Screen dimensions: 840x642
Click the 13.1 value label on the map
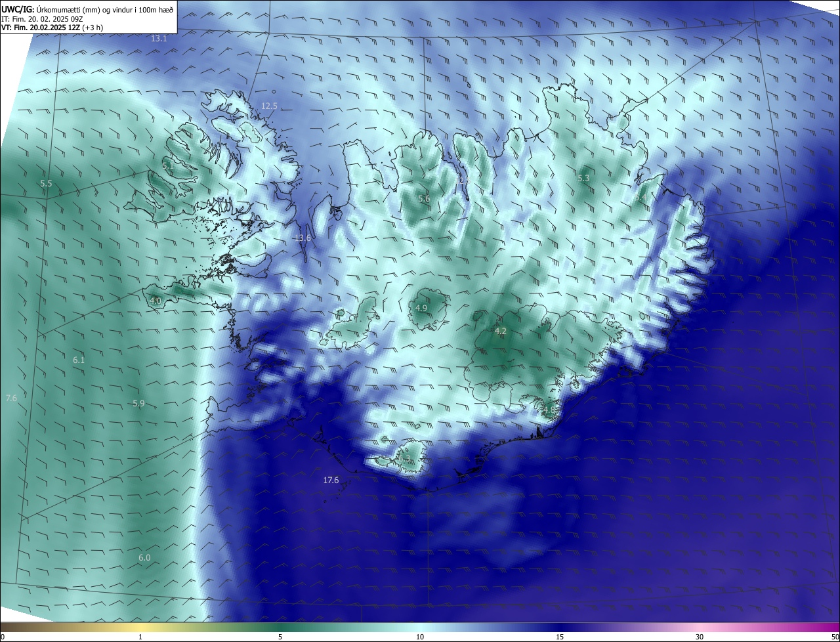coord(159,39)
